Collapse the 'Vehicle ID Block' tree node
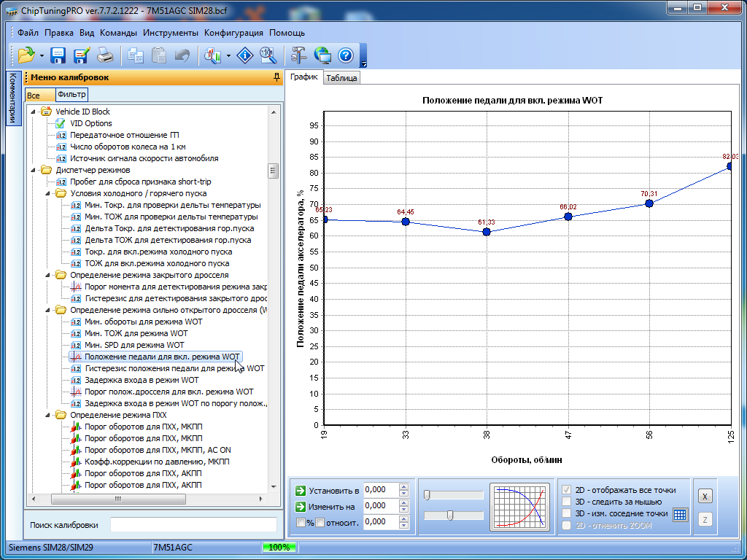The image size is (747, 560). (x=34, y=112)
